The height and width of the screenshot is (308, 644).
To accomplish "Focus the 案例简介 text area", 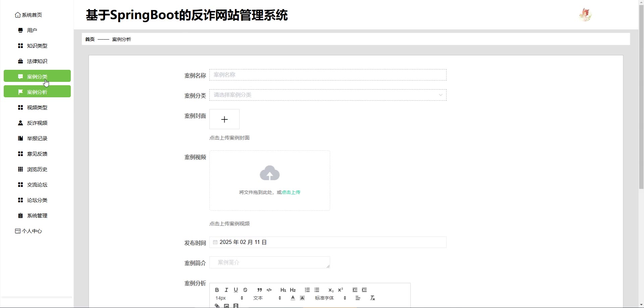I will coord(270,262).
